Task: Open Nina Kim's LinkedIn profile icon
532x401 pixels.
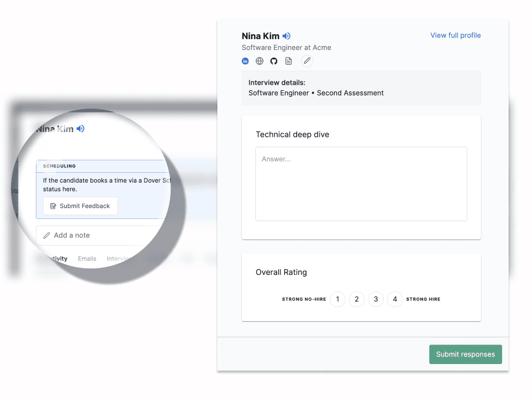Action: [x=245, y=61]
